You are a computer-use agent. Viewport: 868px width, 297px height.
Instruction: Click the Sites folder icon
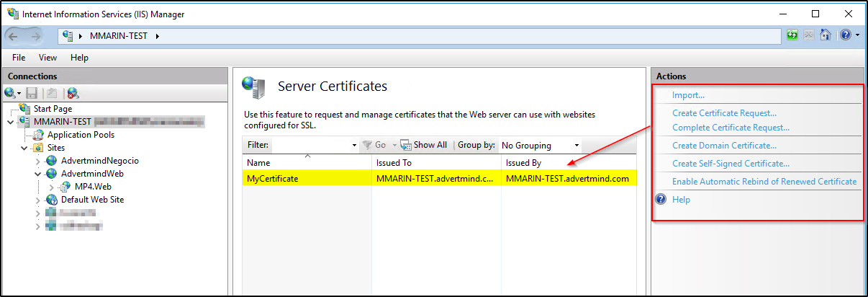tap(39, 148)
